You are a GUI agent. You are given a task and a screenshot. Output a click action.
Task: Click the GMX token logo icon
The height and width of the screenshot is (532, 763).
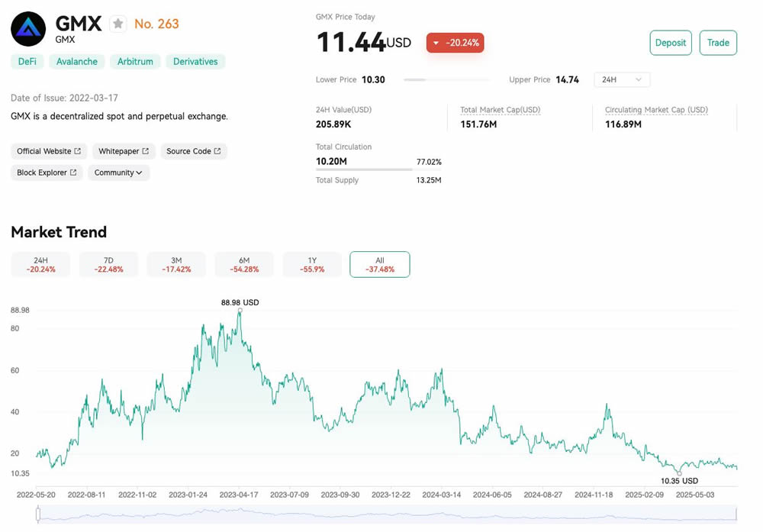(28, 30)
